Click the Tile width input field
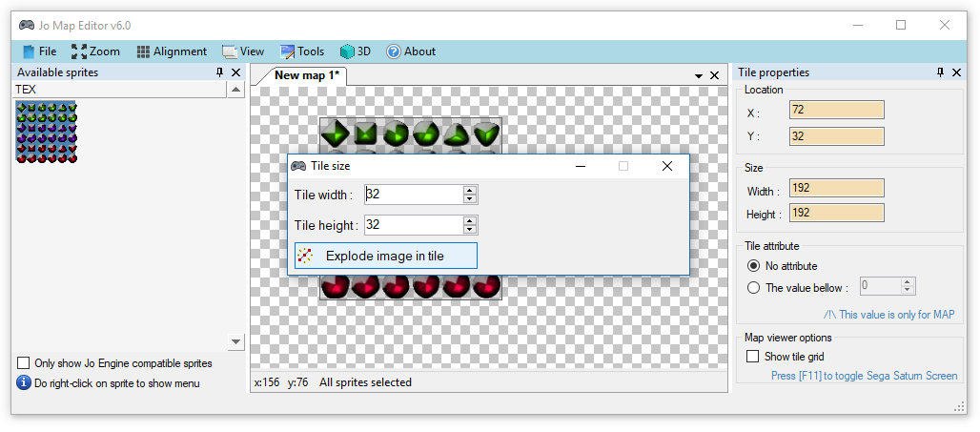The height and width of the screenshot is (432, 980). [413, 195]
